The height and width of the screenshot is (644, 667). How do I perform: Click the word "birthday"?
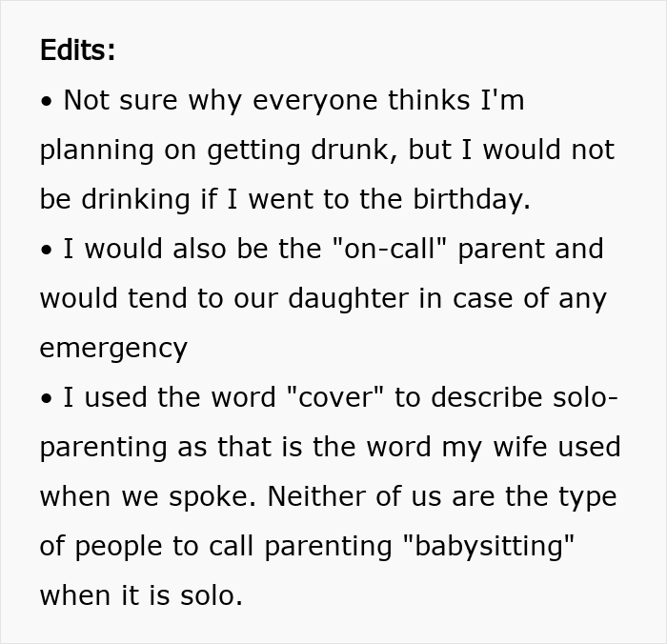coord(469,199)
